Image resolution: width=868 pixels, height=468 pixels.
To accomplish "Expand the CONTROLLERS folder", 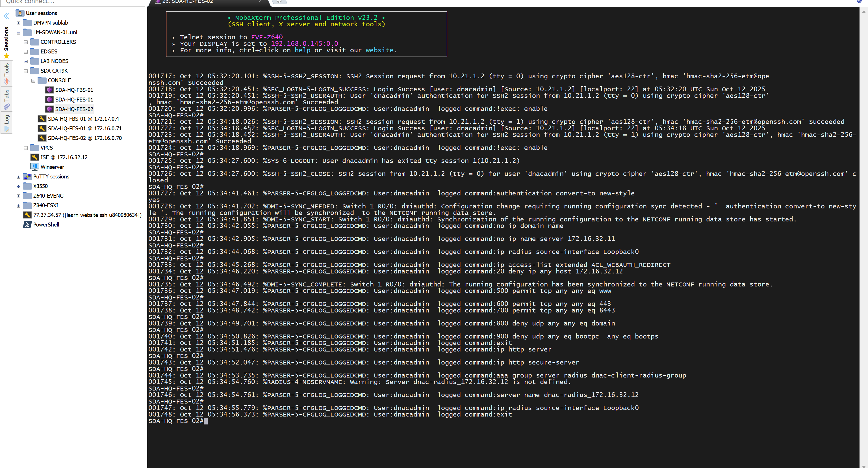I will (x=26, y=42).
